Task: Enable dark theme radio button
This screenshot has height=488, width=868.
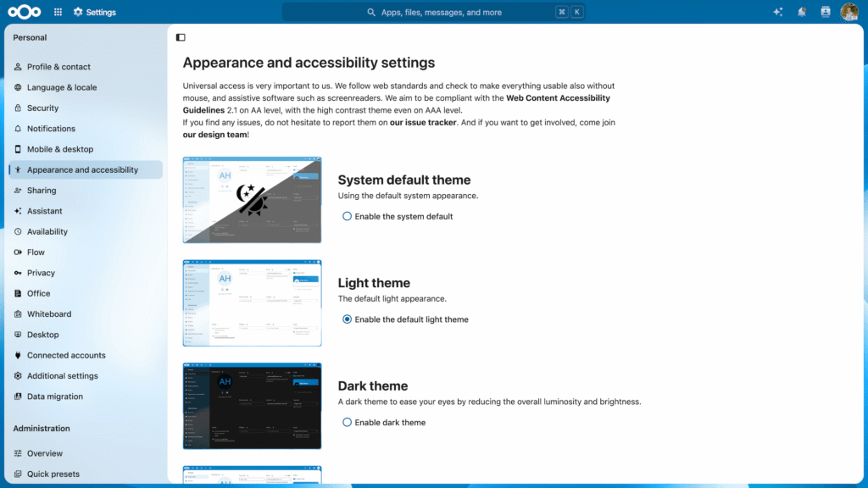Action: click(x=347, y=422)
